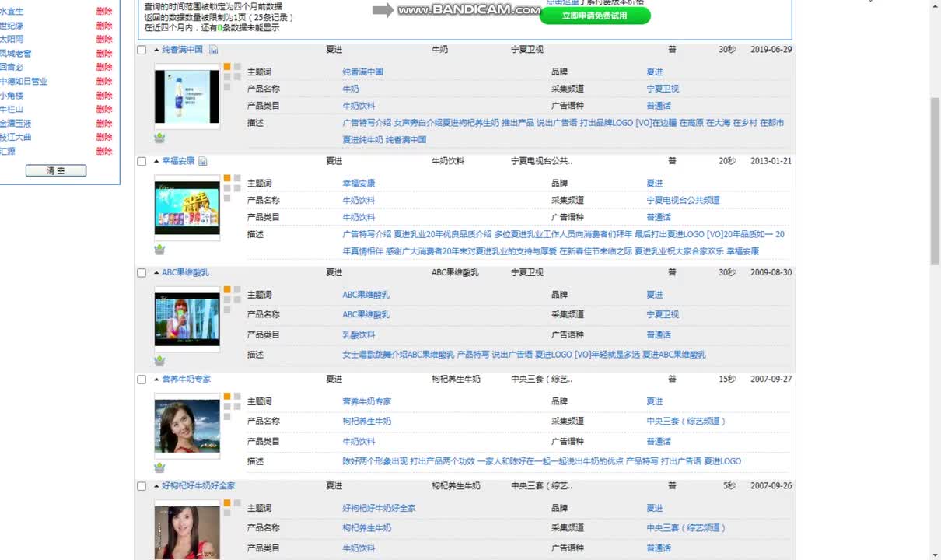Image resolution: width=941 pixels, height=560 pixels.
Task: Delete 牛栏山 from the list
Action: coord(104,109)
